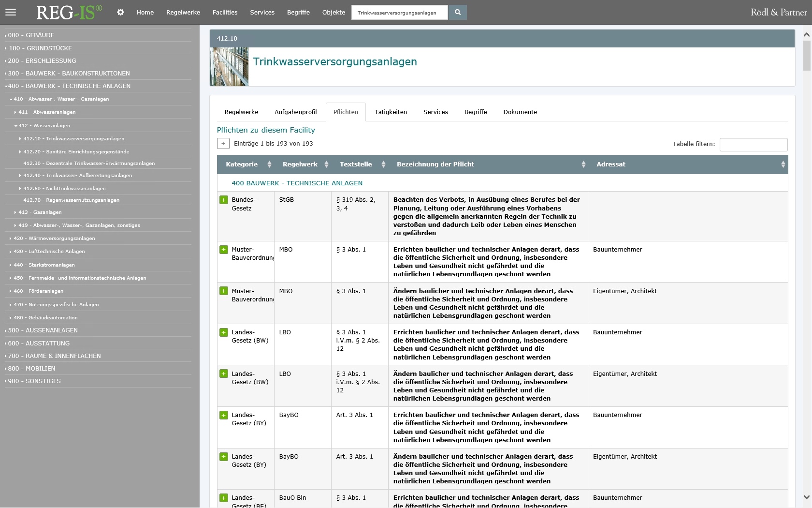Expand the first LBO row green plus
Screen dimensions: 812x508
click(224, 332)
